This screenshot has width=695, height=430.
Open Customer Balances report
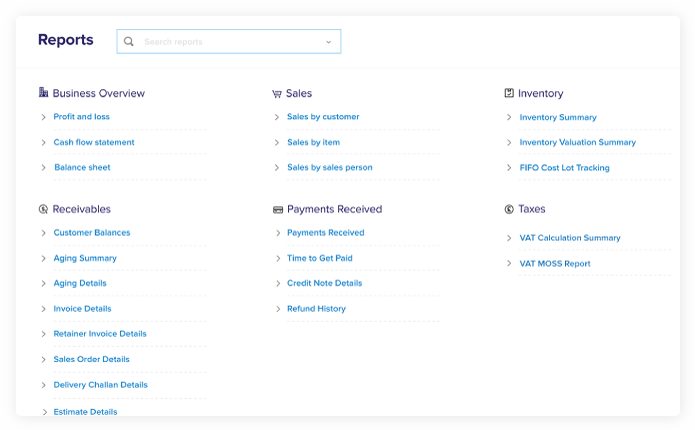pos(92,232)
